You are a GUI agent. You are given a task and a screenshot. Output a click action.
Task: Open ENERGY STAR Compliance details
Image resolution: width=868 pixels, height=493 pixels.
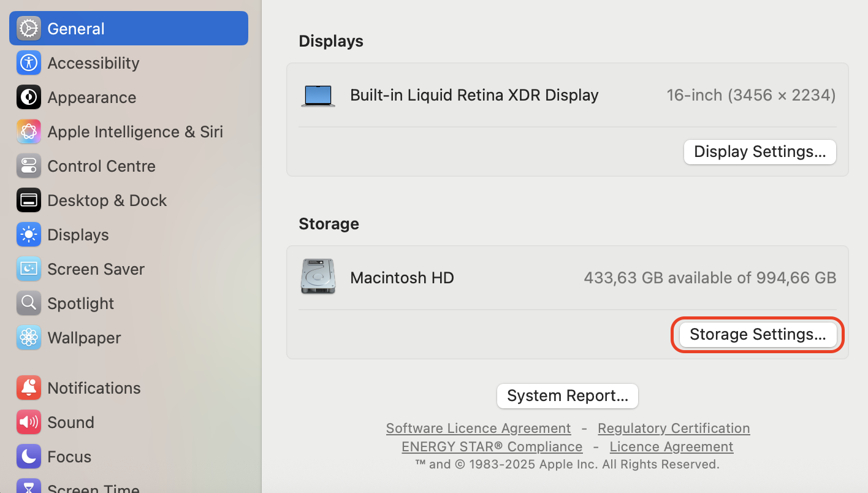[x=492, y=446]
